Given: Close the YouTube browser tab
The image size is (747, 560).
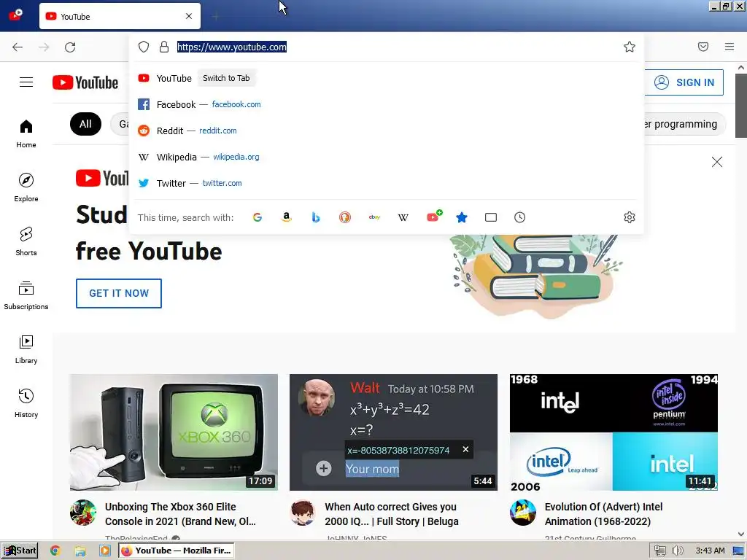Looking at the screenshot, I should [189, 16].
